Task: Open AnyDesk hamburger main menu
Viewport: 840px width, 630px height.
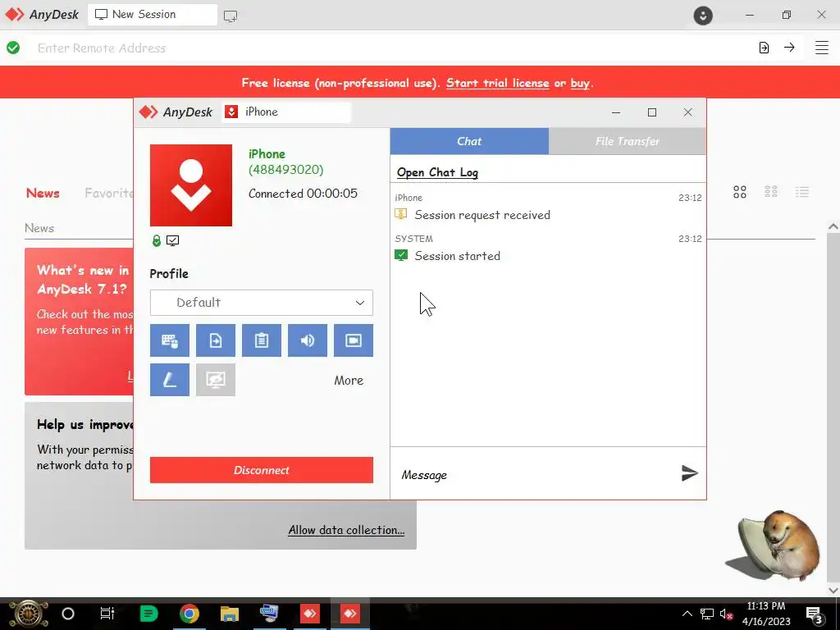Action: pyautogui.click(x=822, y=48)
